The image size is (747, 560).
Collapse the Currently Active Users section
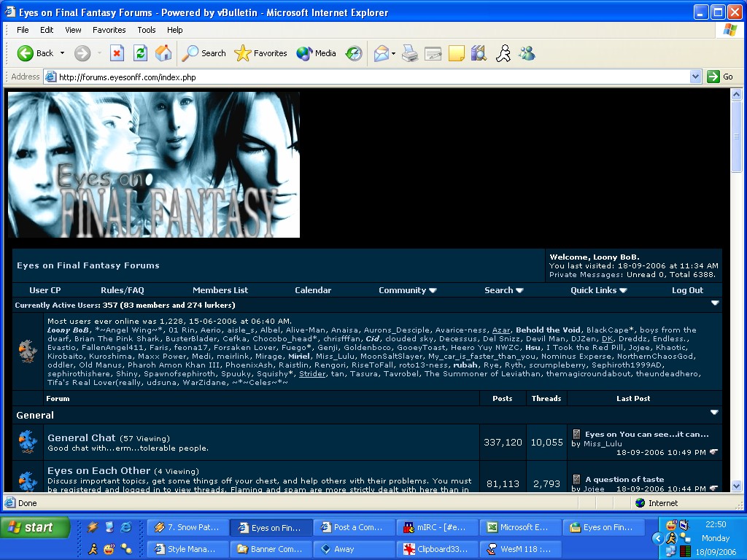click(x=715, y=303)
